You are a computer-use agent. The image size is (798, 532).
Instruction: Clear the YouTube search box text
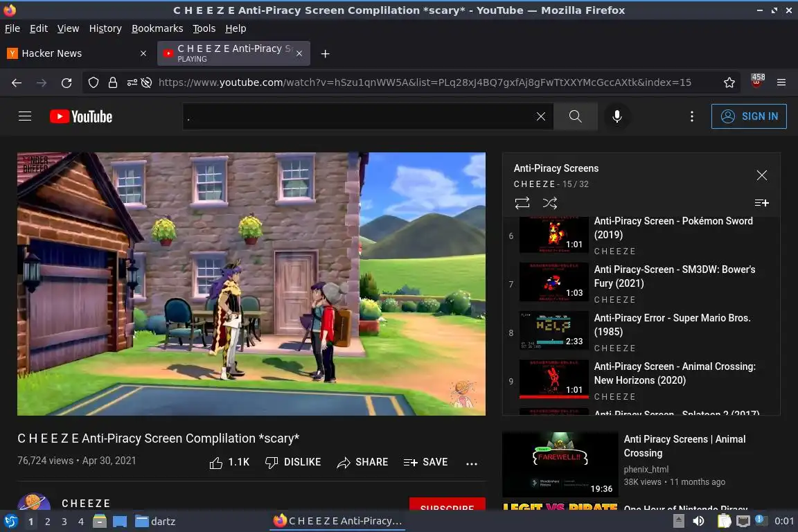540,116
